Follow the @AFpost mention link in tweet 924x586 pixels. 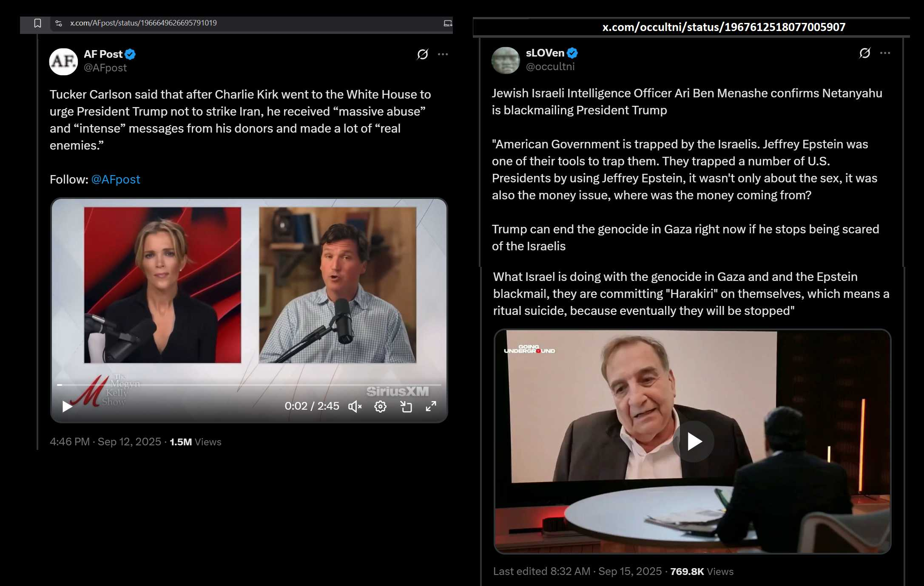(x=116, y=179)
